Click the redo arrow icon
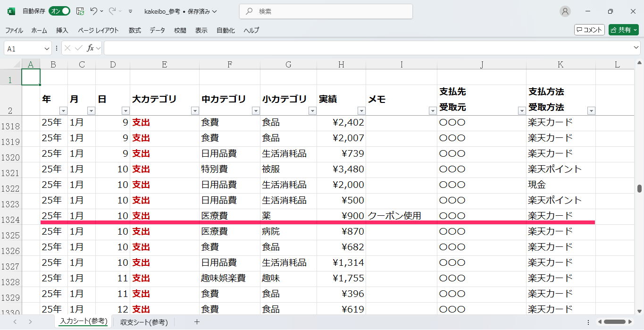Viewport: 644px width, 330px height. [x=112, y=11]
